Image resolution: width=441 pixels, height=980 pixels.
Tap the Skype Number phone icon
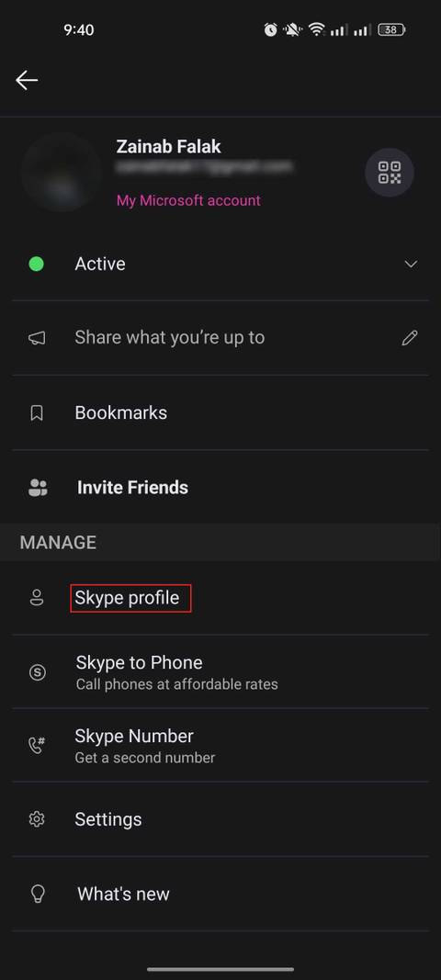coord(37,746)
